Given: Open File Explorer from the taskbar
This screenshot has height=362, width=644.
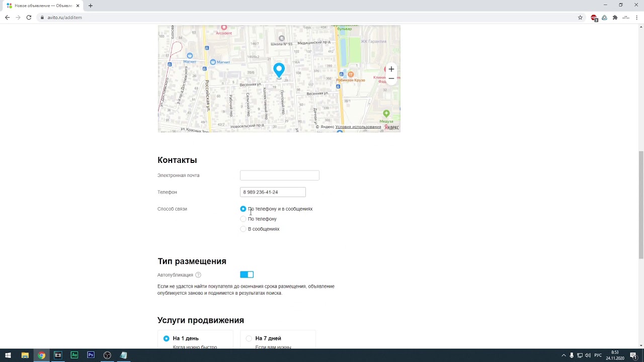Looking at the screenshot, I should [25, 355].
